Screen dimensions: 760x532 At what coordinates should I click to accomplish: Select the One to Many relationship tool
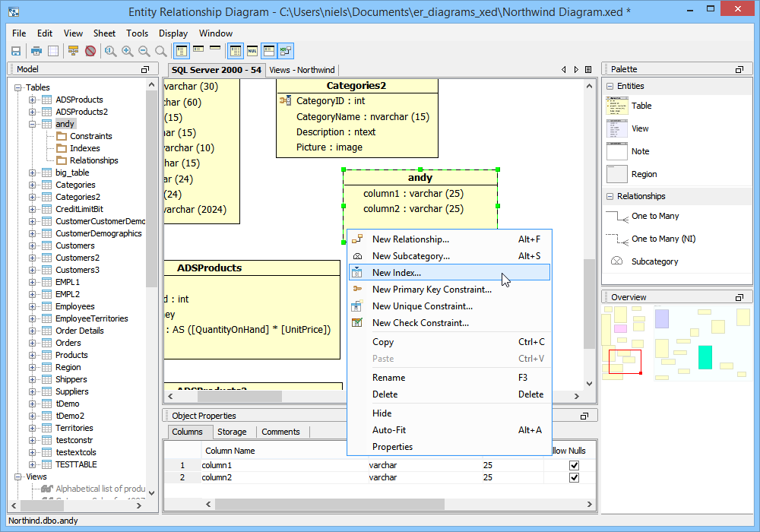pos(654,216)
